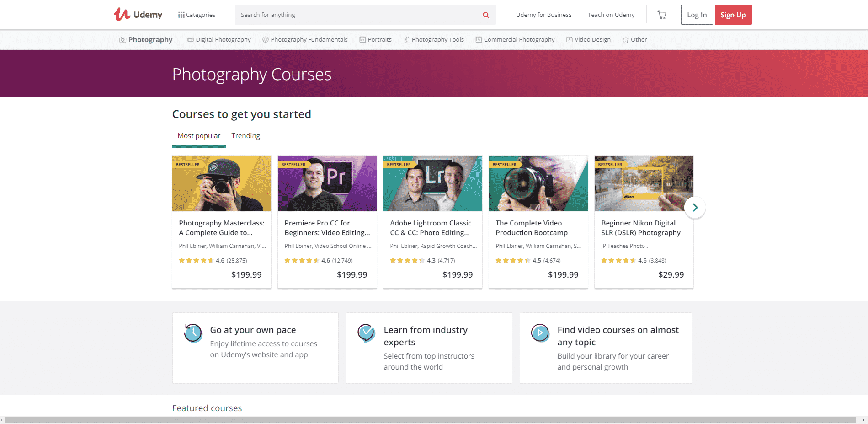The image size is (868, 424).
Task: Open Complete Video Production Bootcamp thumbnail
Action: (538, 183)
